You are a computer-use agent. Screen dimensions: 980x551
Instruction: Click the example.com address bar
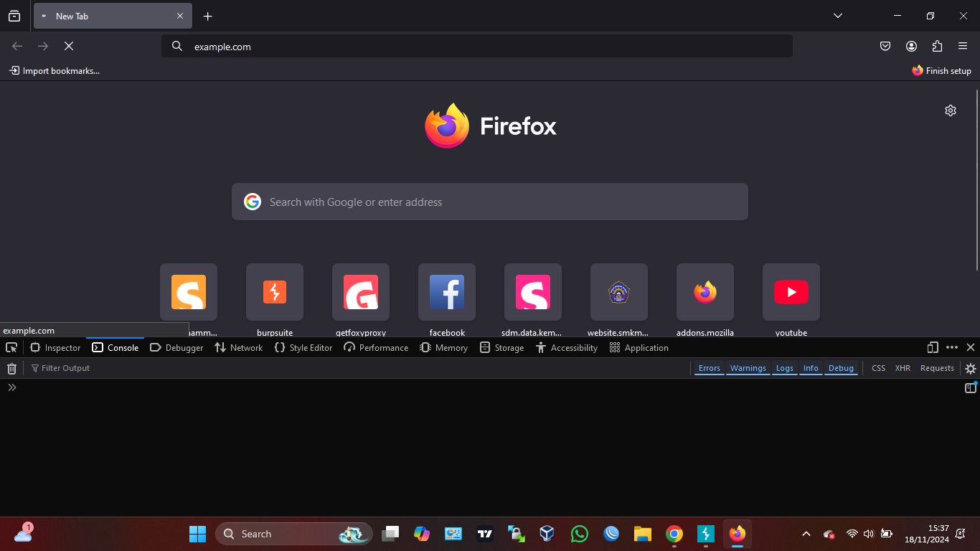(x=477, y=46)
